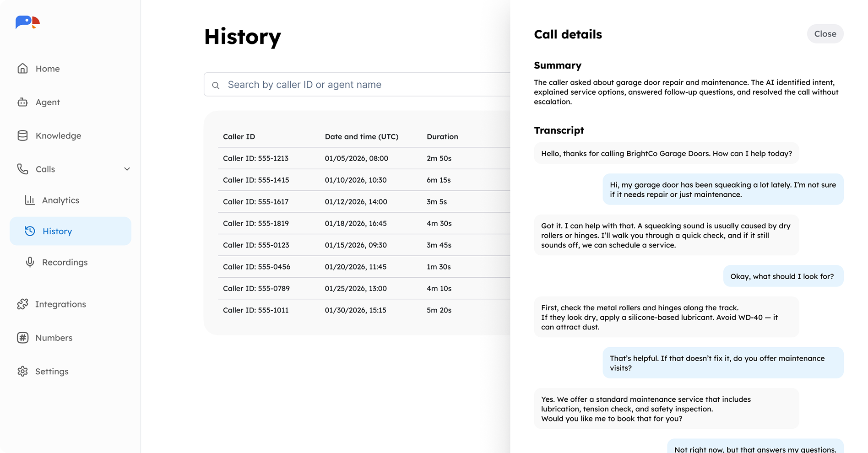Click the silicone-based lubricant message
Image resolution: width=868 pixels, height=453 pixels.
click(666, 317)
